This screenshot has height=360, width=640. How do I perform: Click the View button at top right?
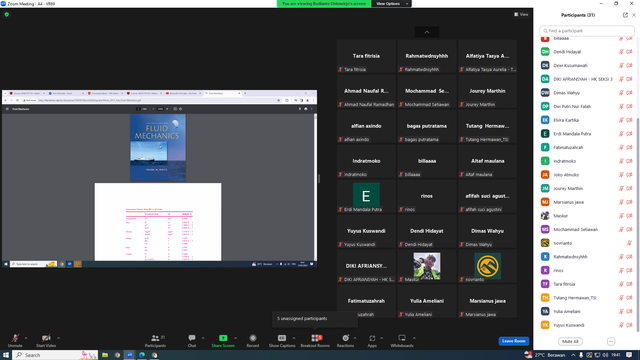coord(521,14)
